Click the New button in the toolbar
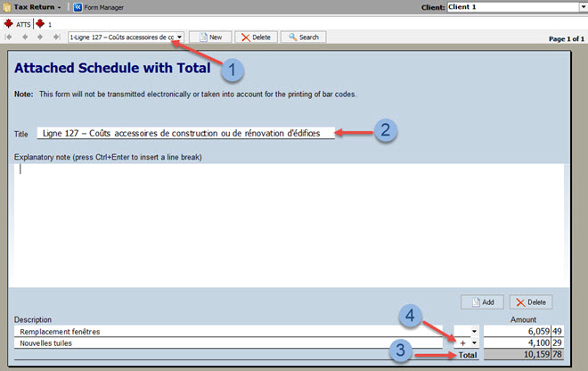Viewport: 588px width, 371px height. (210, 37)
